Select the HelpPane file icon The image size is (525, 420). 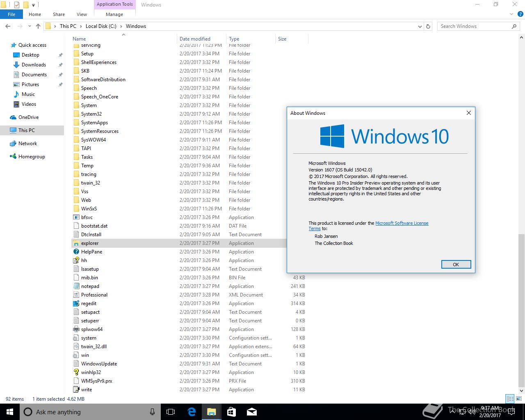76,252
